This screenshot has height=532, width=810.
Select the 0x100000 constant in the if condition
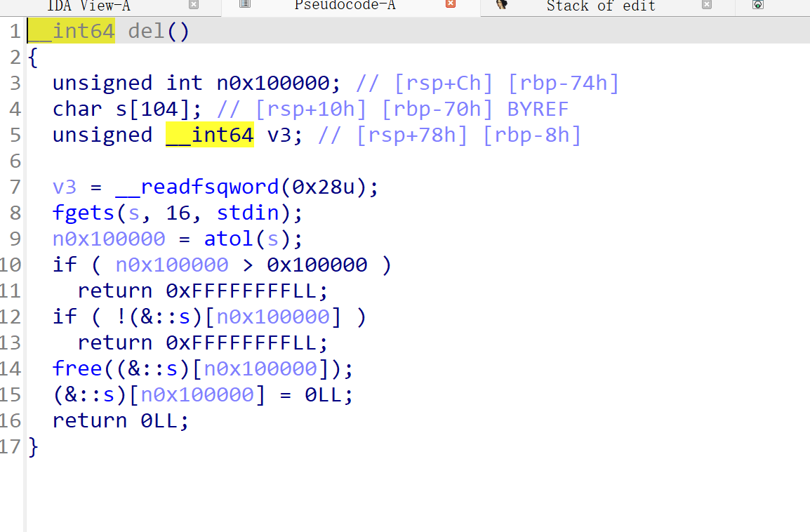tap(317, 265)
